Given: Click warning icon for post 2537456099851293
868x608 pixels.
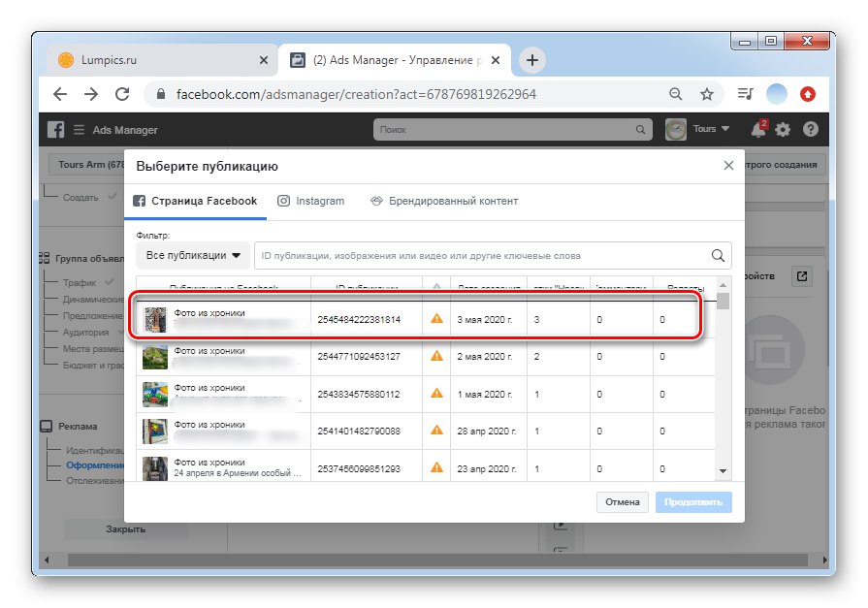Looking at the screenshot, I should 436,467.
